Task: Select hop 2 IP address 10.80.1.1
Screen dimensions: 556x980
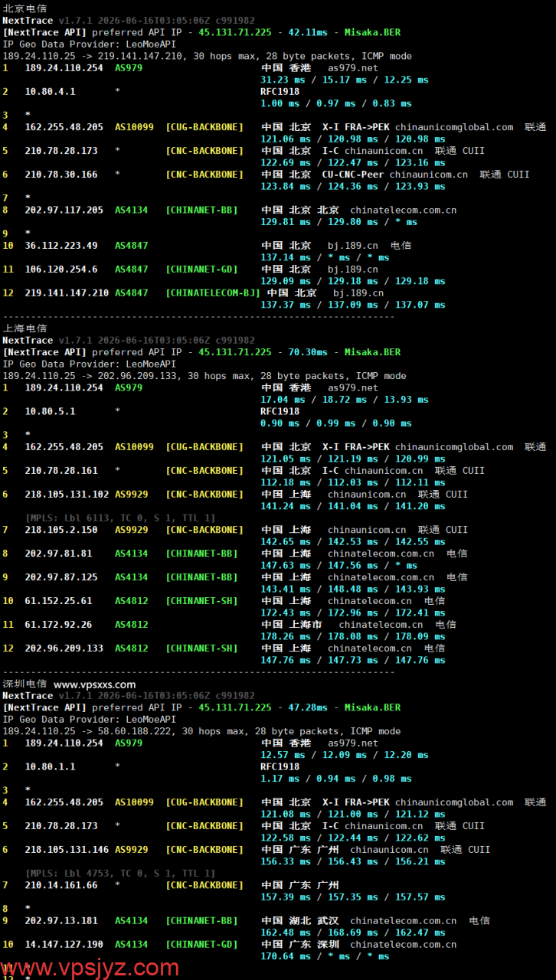Action: coord(50,766)
